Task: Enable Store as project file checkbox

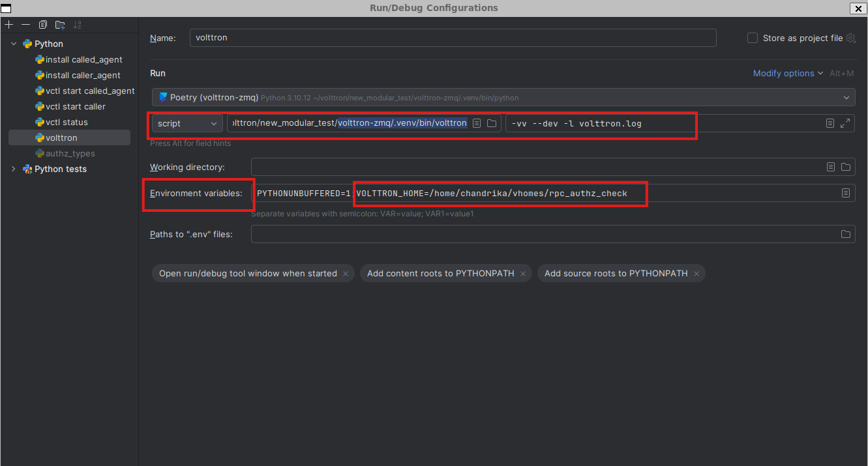Action: tap(753, 38)
